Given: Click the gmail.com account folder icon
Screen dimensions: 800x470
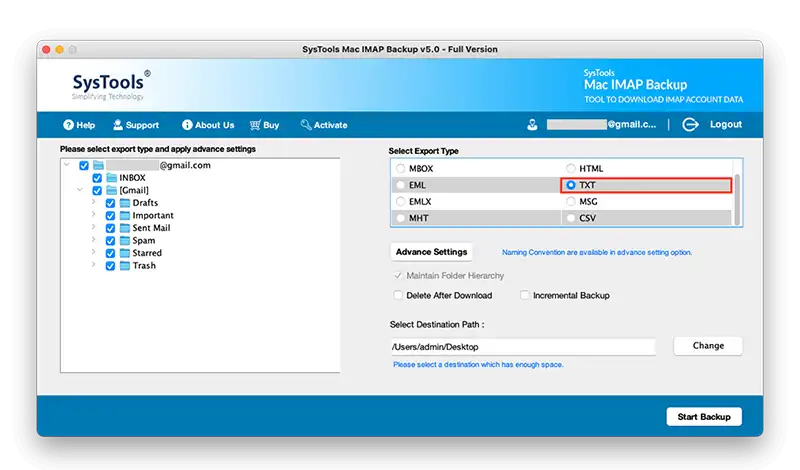Looking at the screenshot, I should point(98,165).
